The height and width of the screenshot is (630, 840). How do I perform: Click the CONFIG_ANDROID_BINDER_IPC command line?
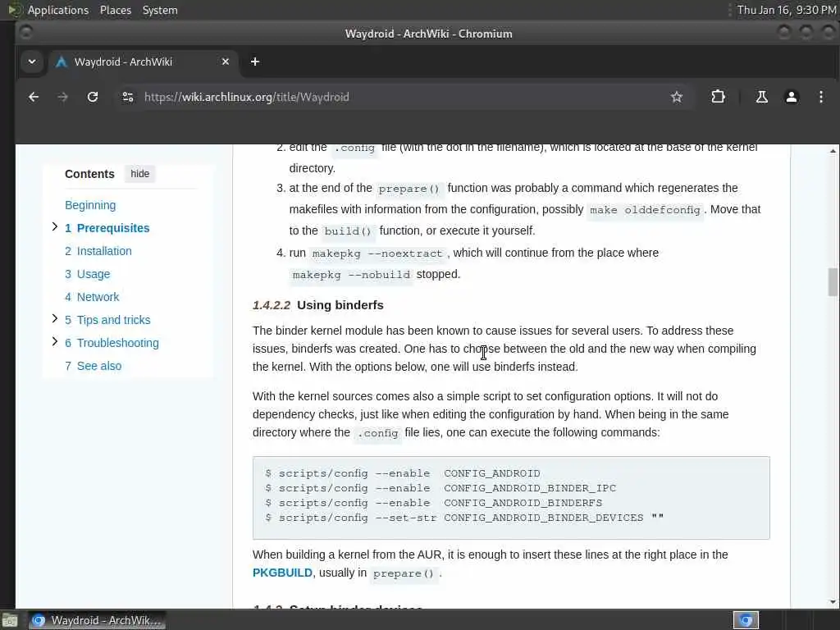tap(441, 488)
